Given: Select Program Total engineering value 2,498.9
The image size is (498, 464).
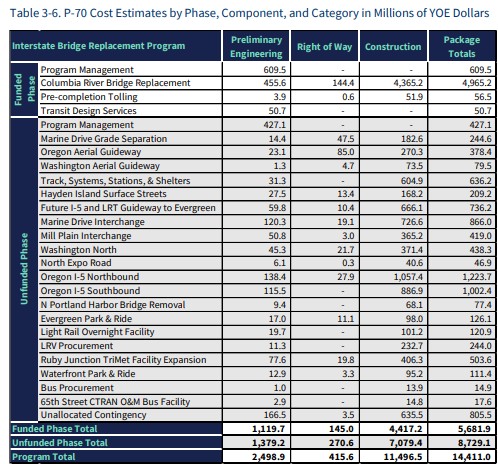Looking at the screenshot, I should tap(269, 457).
